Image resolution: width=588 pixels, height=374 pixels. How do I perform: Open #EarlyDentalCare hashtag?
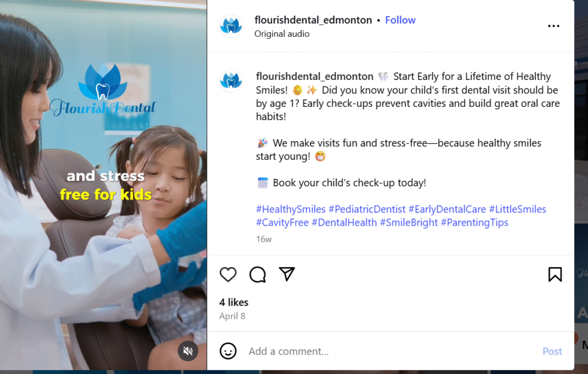[x=447, y=209]
